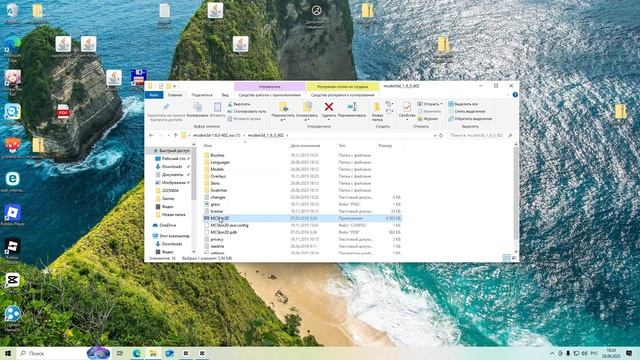The image size is (640, 360).
Task: Switch to the Поделиться (Share) tab
Action: [202, 95]
